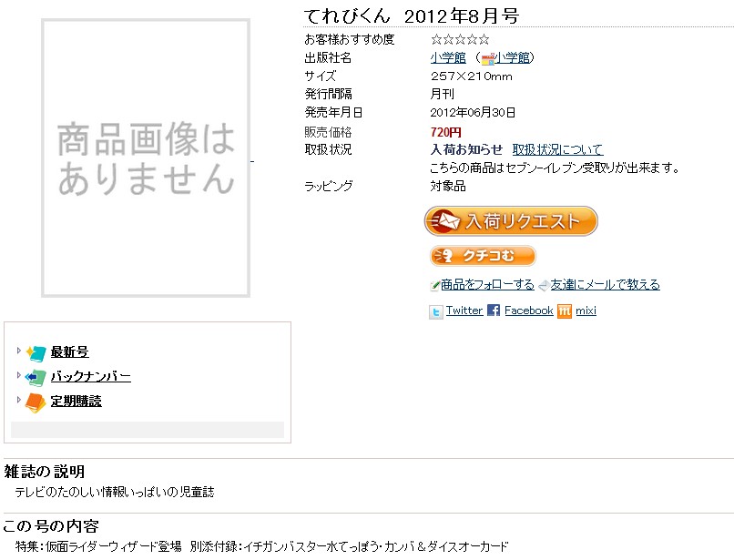Expand the arrow beside バックナンバー

(18, 375)
